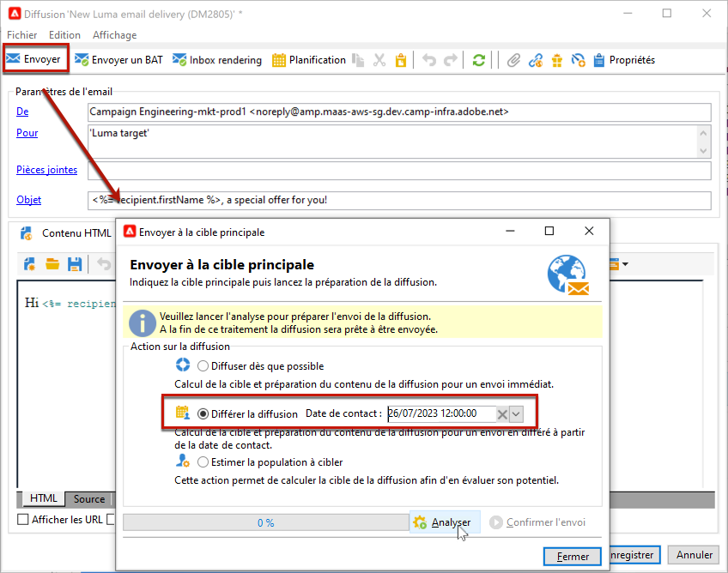Click the seed/refresh target icon before Propriétés

coord(578,60)
